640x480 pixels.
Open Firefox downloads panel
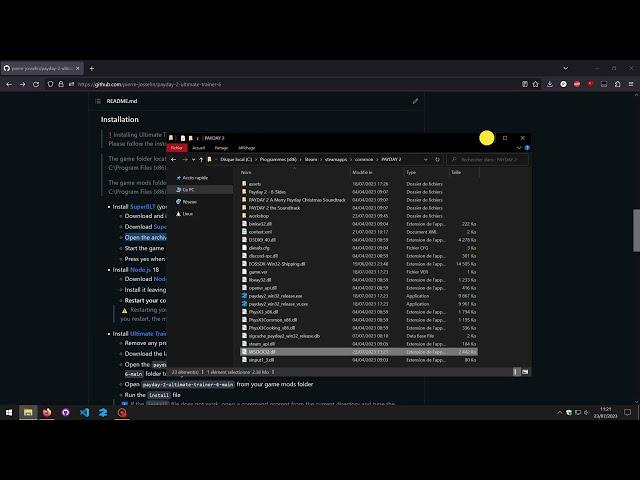(550, 84)
